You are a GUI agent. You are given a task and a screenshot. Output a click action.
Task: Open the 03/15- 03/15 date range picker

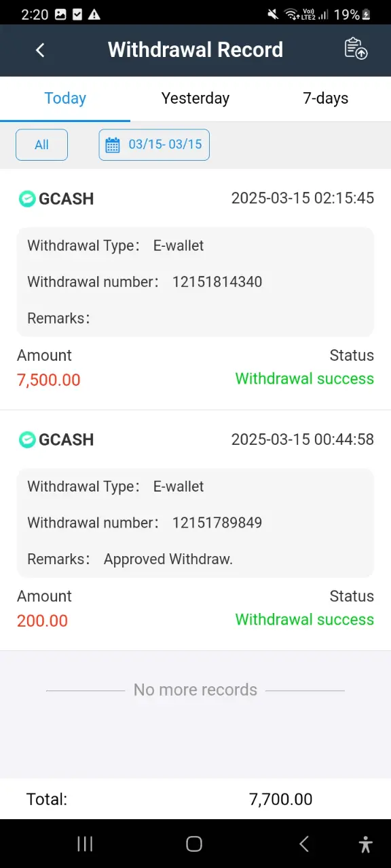point(154,144)
